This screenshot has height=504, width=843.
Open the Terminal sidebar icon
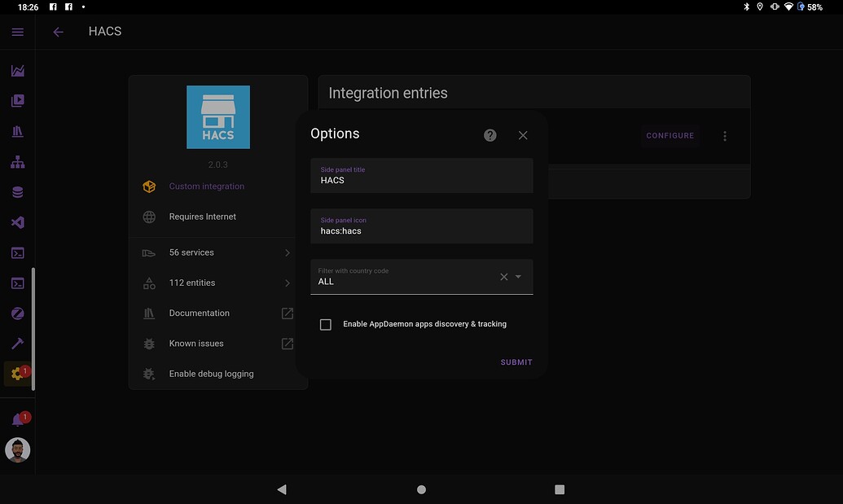point(17,252)
